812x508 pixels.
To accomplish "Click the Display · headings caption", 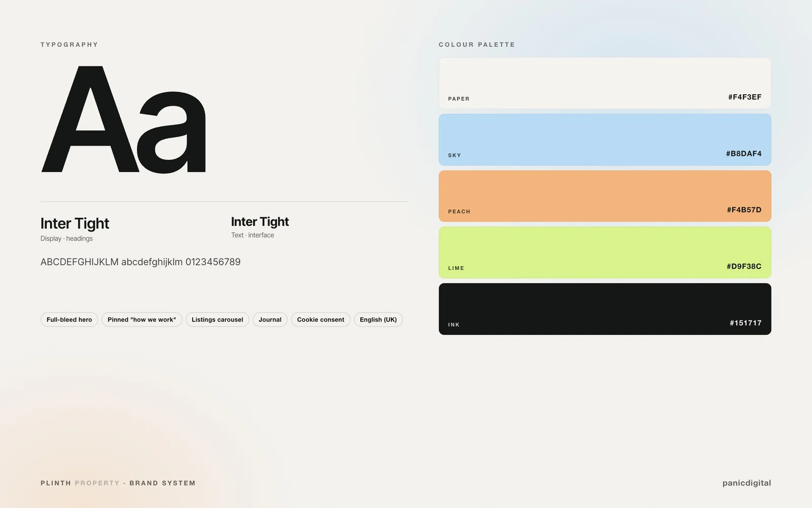I will tap(66, 239).
